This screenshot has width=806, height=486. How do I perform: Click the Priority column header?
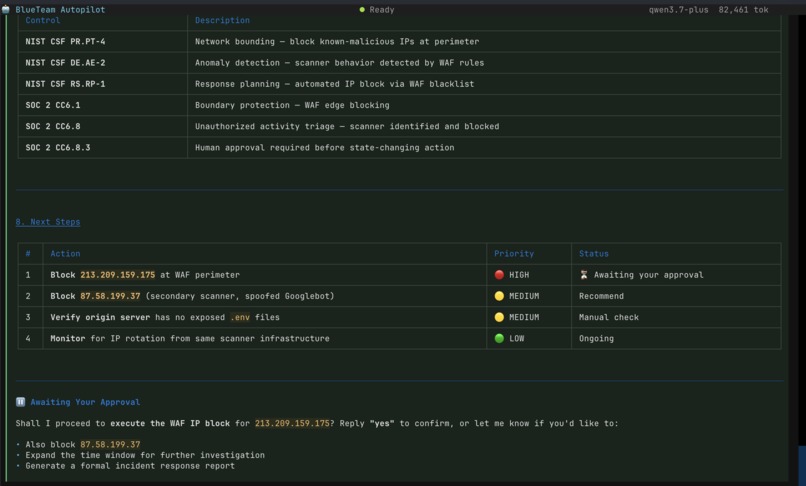point(514,254)
